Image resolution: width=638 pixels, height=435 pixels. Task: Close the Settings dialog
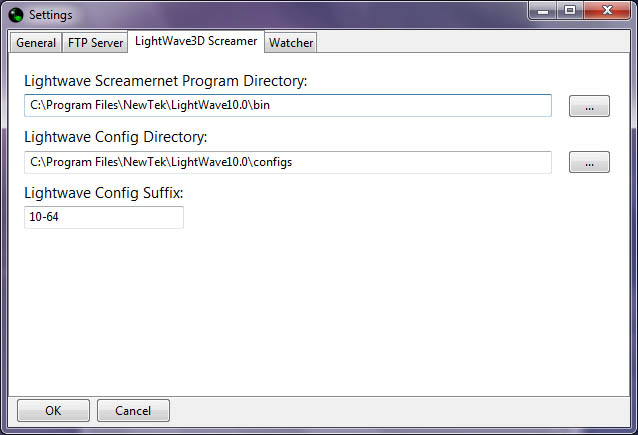(605, 12)
